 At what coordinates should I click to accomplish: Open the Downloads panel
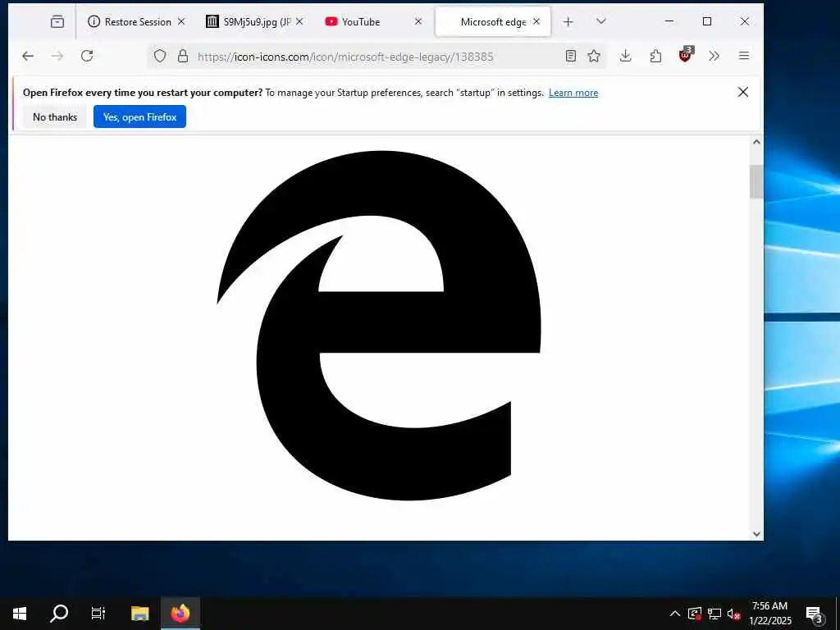coord(625,56)
